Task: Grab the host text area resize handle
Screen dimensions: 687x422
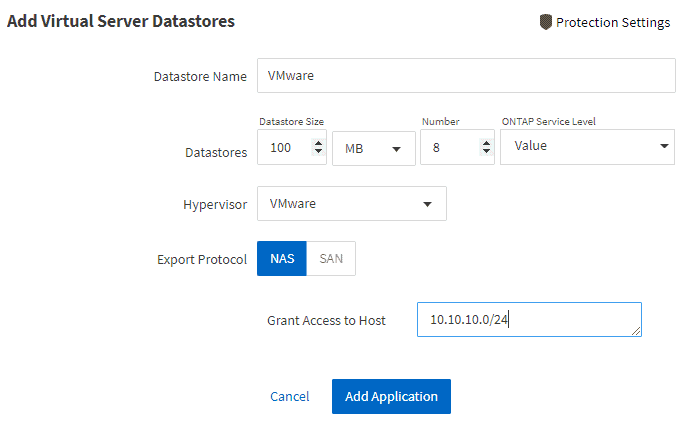Action: (635, 332)
